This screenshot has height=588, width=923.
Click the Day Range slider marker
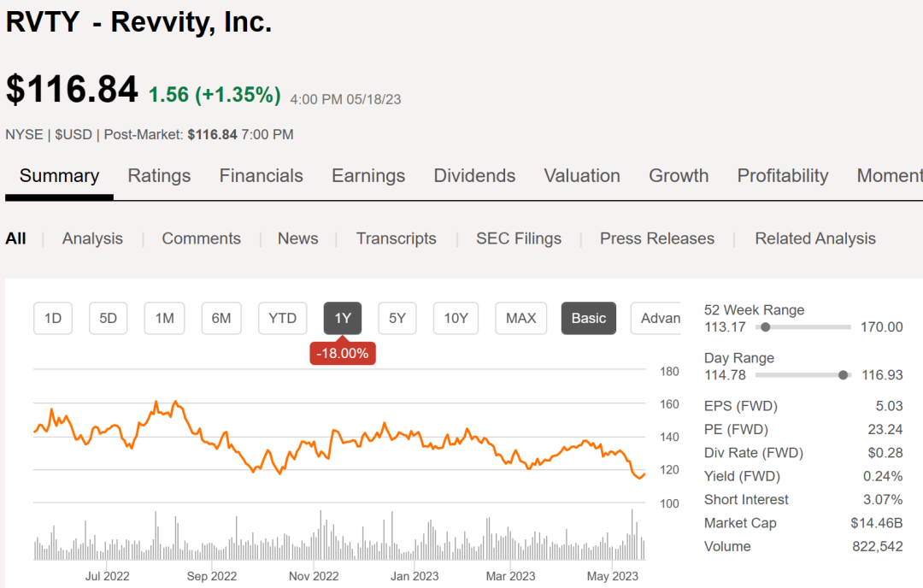[844, 375]
